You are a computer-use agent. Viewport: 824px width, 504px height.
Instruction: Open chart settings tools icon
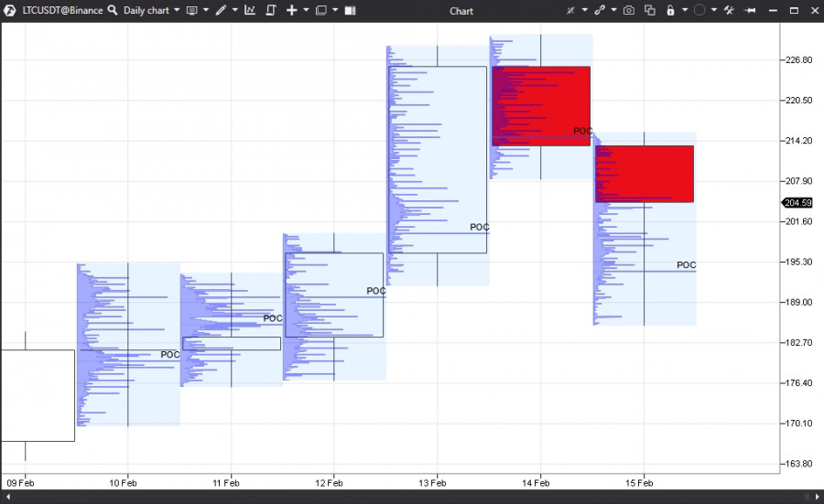[729, 10]
